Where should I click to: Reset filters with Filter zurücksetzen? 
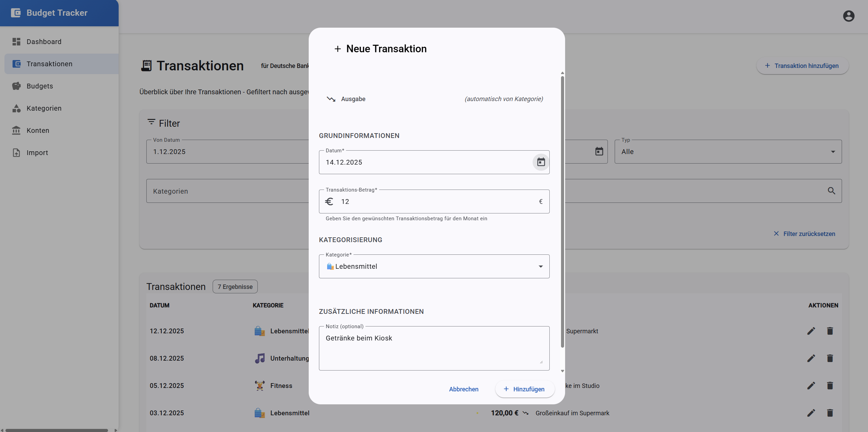point(804,234)
